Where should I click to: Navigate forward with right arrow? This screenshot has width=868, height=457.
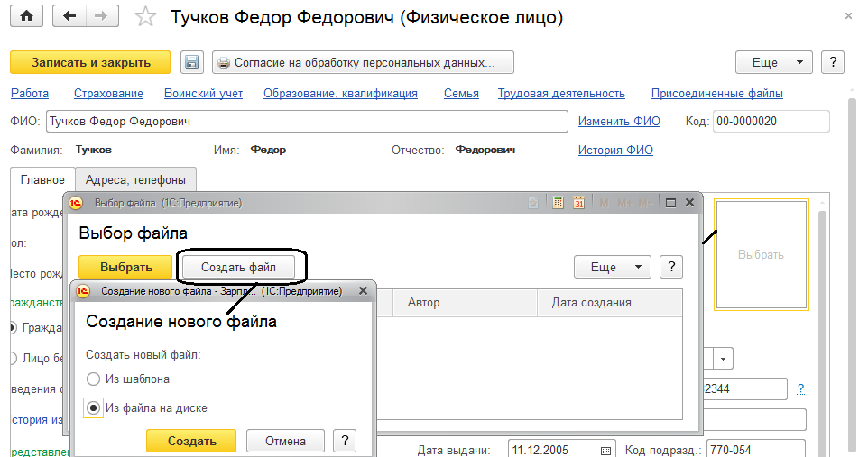(101, 16)
